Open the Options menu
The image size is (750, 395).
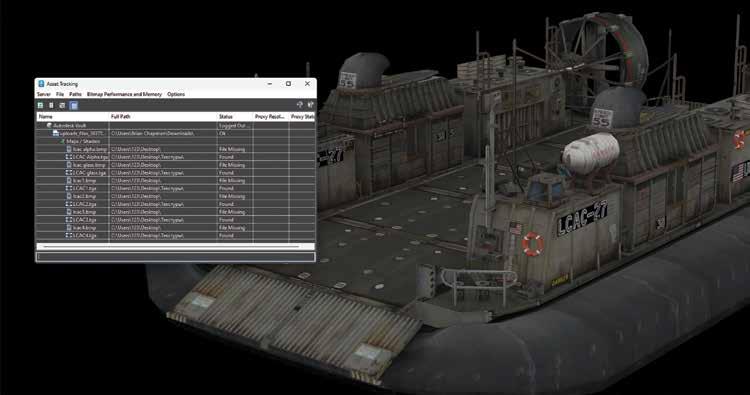(176, 94)
